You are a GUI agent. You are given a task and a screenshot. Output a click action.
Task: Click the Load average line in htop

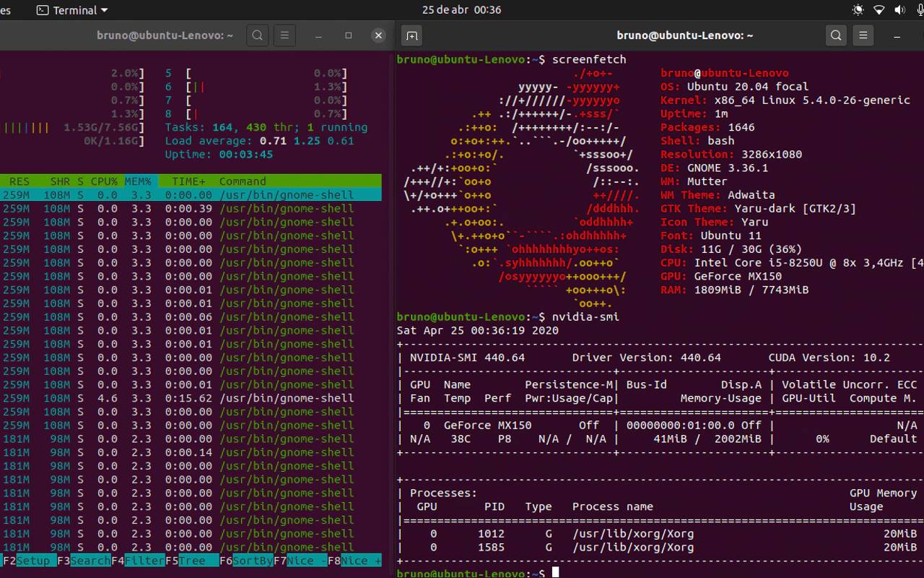coord(260,141)
